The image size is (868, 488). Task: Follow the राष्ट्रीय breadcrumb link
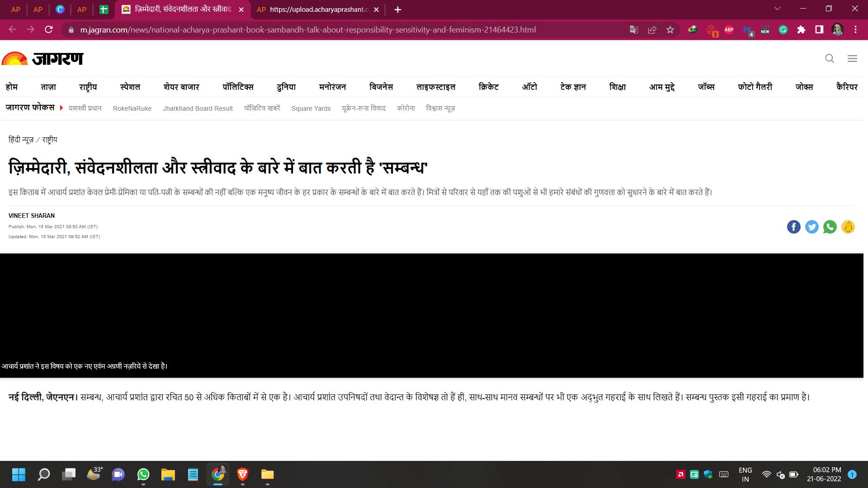(x=50, y=140)
